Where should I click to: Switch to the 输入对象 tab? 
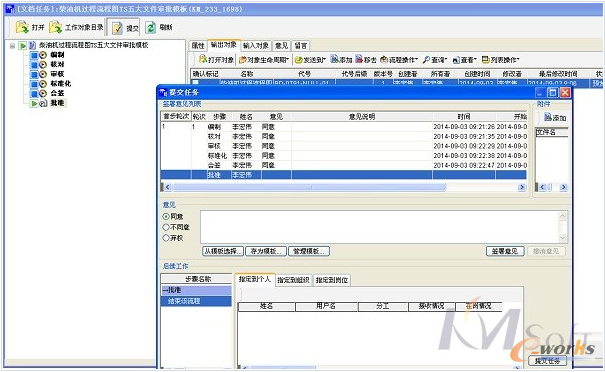point(256,46)
